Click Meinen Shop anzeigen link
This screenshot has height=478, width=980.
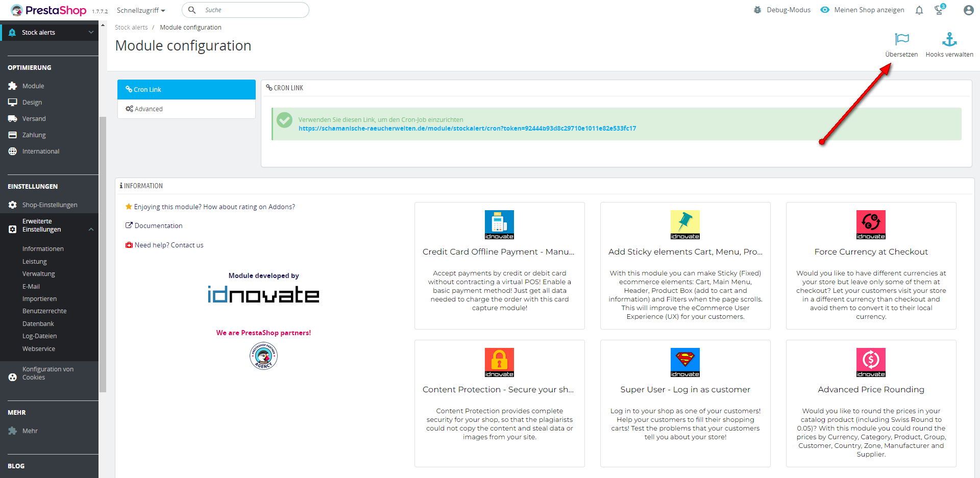click(x=869, y=10)
